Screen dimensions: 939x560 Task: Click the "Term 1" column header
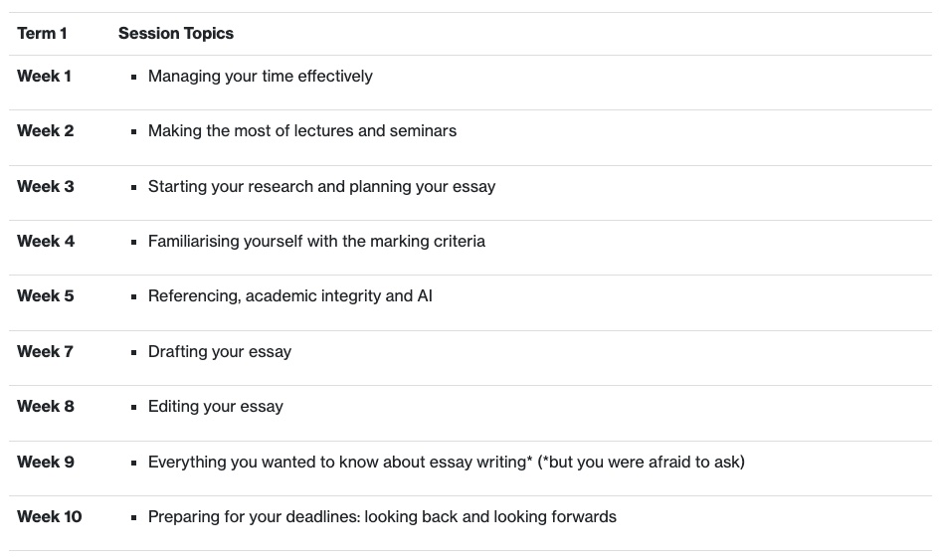coord(43,34)
